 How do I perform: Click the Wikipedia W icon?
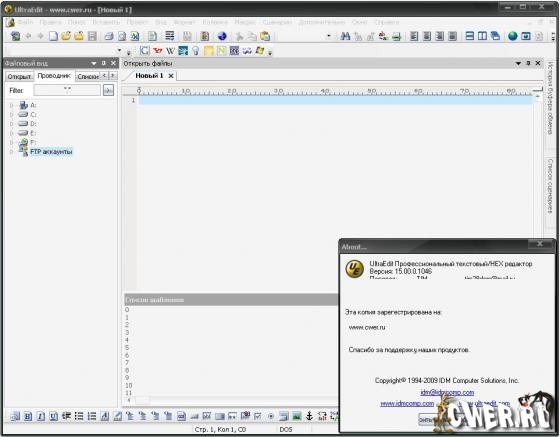170,51
